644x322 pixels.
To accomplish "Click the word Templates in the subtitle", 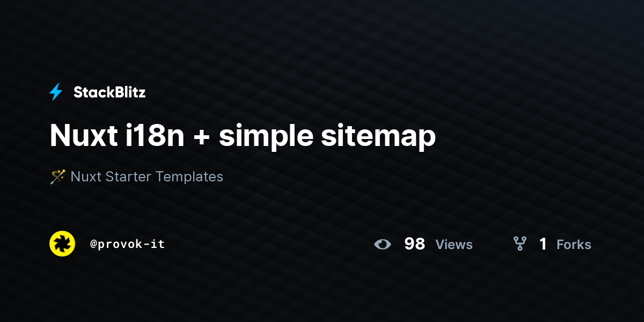I will point(191,177).
